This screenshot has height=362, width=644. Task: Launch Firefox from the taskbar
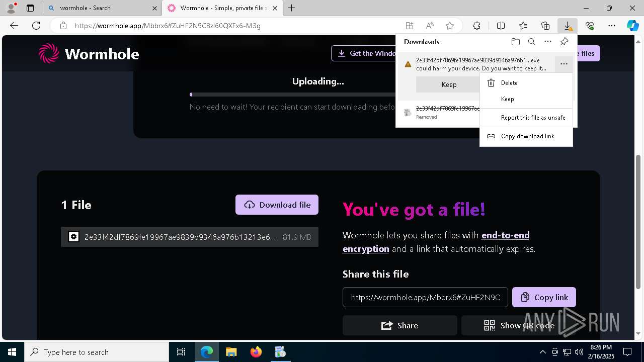pos(256,352)
